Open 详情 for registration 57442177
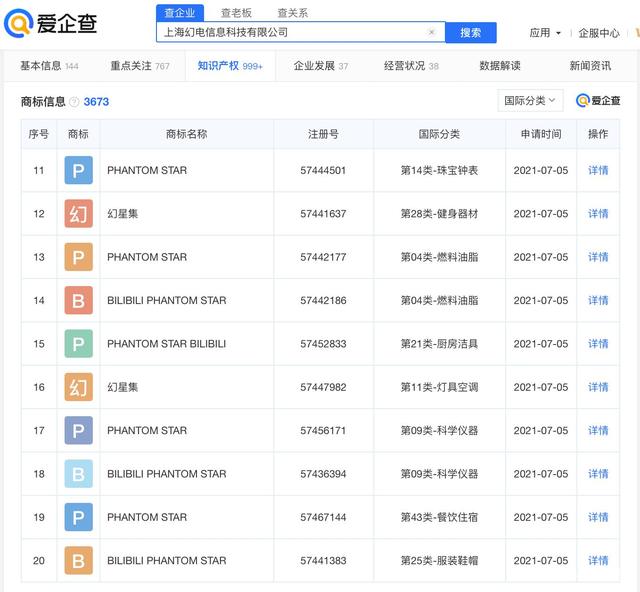Image resolution: width=640 pixels, height=592 pixels. (598, 257)
